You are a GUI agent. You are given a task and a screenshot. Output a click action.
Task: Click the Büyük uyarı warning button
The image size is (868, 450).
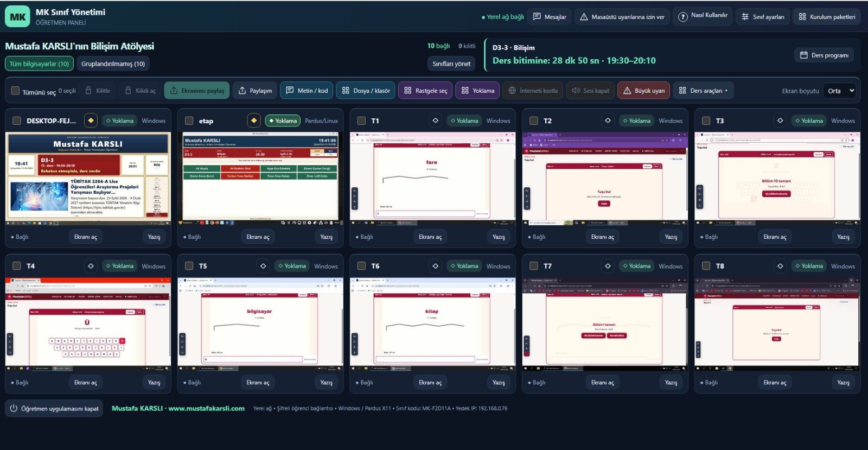coord(643,91)
